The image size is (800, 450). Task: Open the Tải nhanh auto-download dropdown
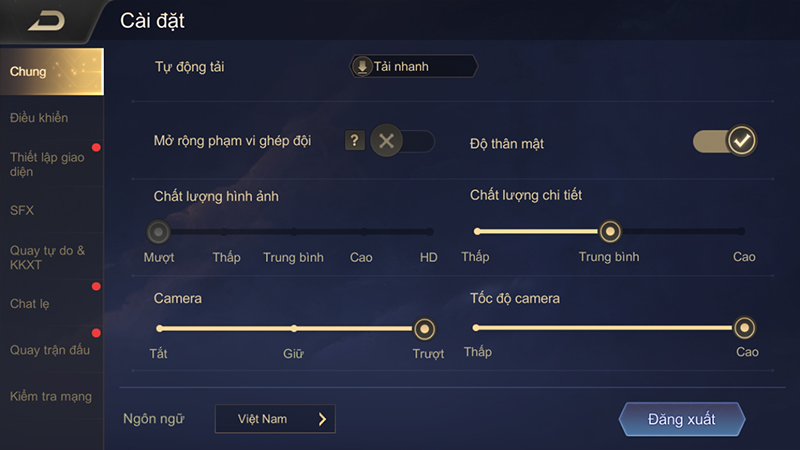pos(414,67)
